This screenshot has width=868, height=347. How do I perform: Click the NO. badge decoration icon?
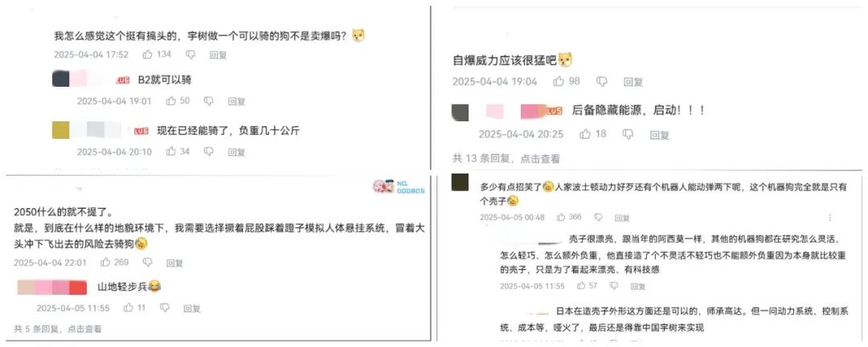(x=399, y=186)
